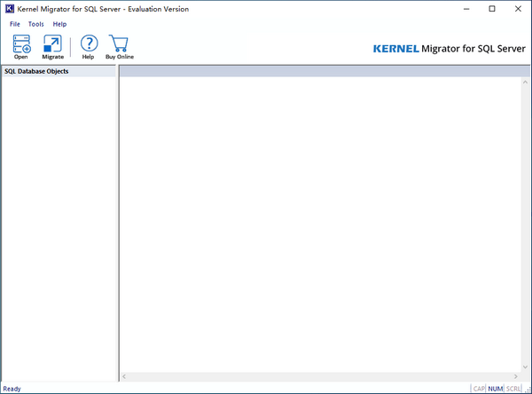Maximize the Kernel Migrator window
The height and width of the screenshot is (394, 532).
tap(492, 9)
